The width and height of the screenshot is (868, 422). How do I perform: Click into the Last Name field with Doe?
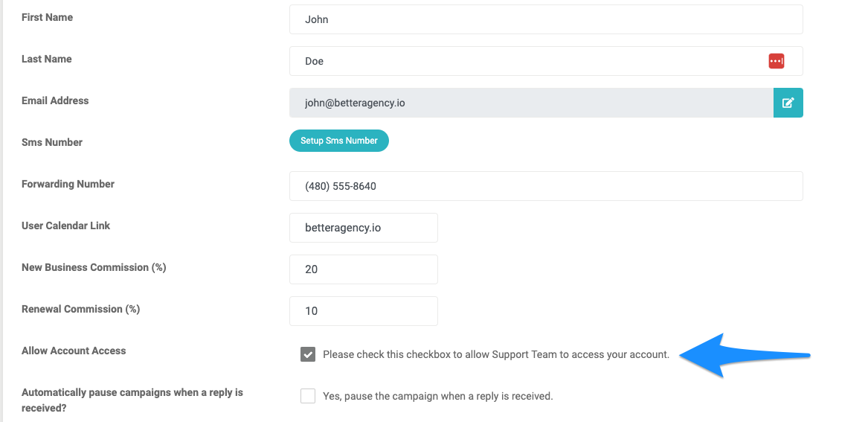pos(546,61)
